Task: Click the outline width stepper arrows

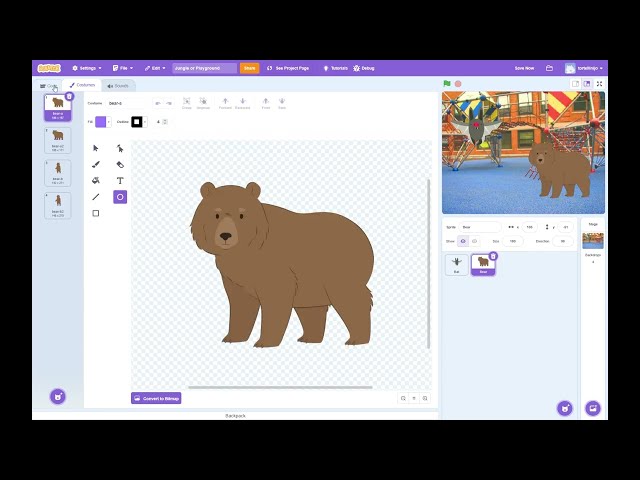Action: click(165, 122)
